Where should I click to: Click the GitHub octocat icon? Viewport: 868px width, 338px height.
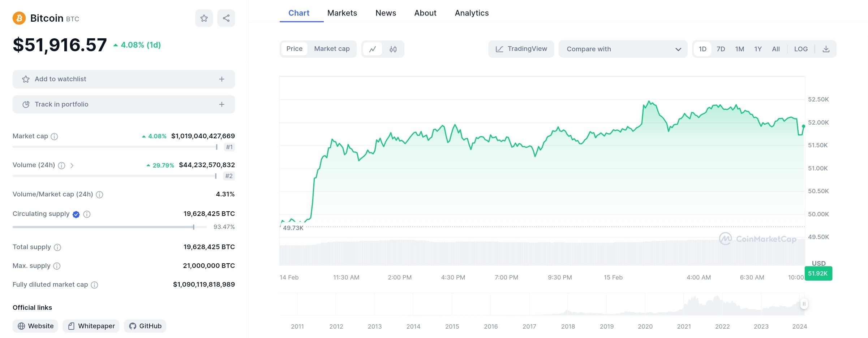tap(133, 326)
